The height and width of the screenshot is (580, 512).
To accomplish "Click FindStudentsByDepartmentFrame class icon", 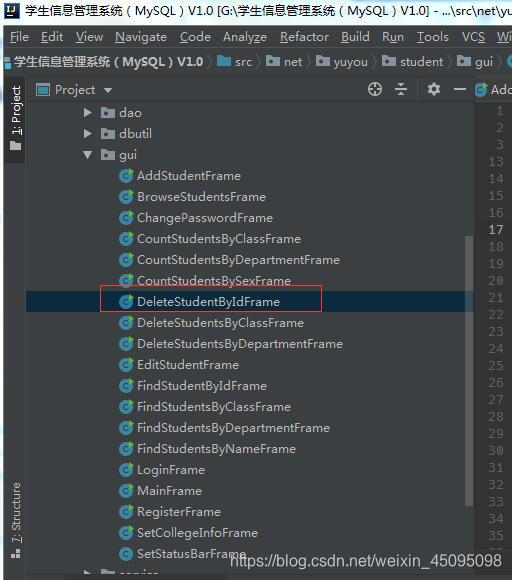I will tap(126, 428).
